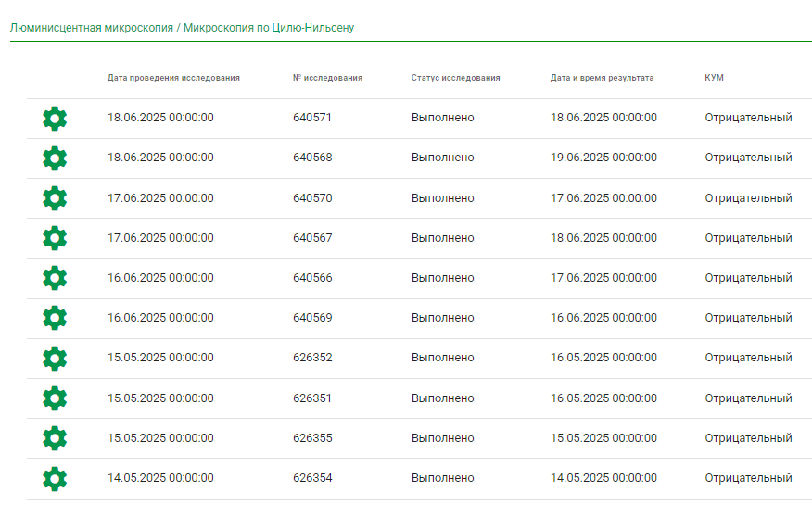Click result date 16.05.2025 of study 626351

(x=603, y=398)
